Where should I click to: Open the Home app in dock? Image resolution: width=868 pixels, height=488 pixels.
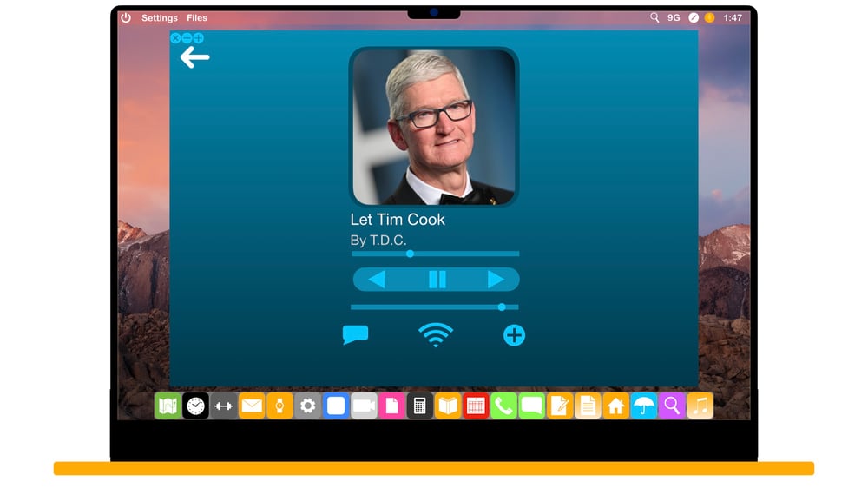pyautogui.click(x=616, y=406)
